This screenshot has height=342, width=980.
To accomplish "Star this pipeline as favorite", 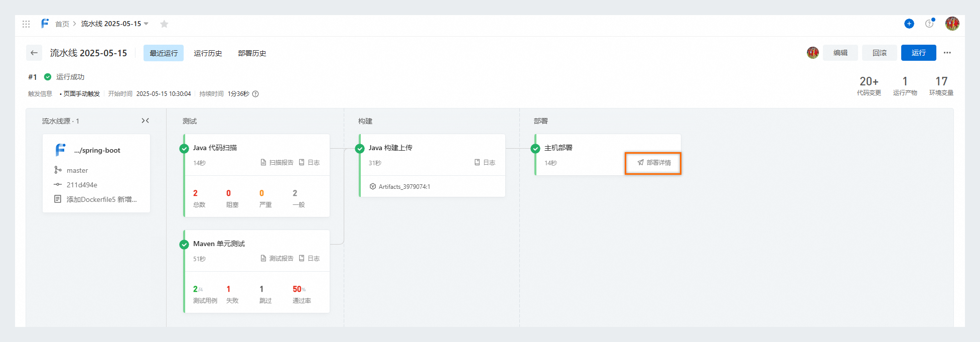I will [x=164, y=24].
